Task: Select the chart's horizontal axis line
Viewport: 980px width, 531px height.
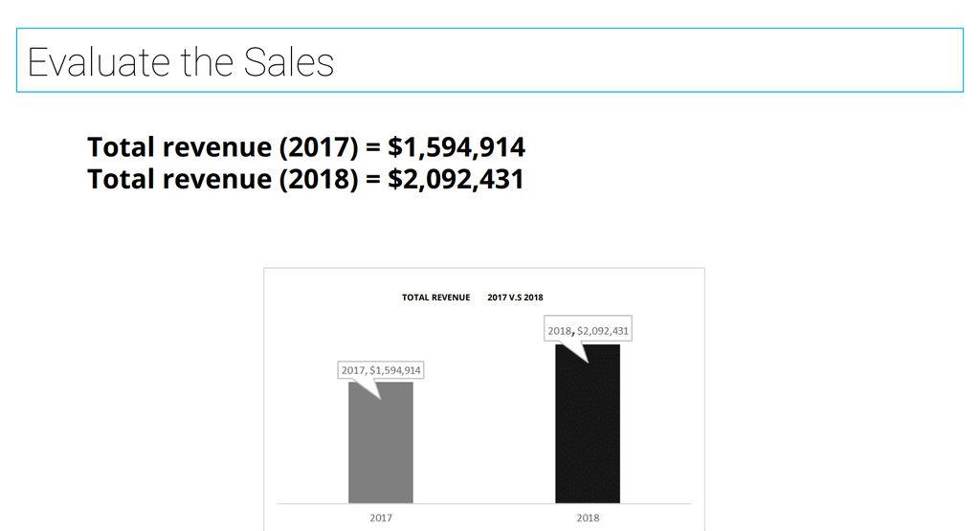Action: click(x=484, y=503)
